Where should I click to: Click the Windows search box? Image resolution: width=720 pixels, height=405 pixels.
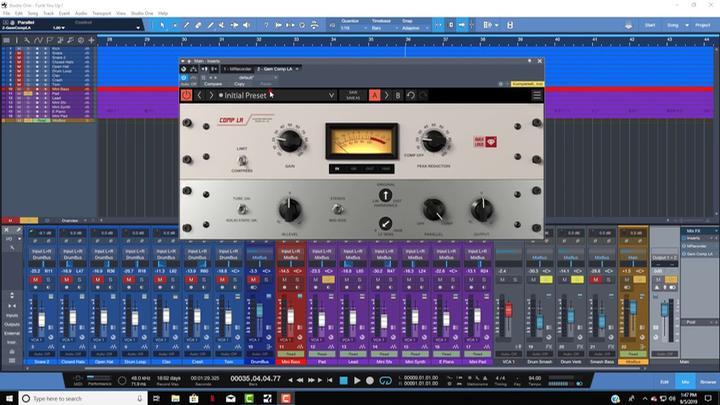(83, 398)
